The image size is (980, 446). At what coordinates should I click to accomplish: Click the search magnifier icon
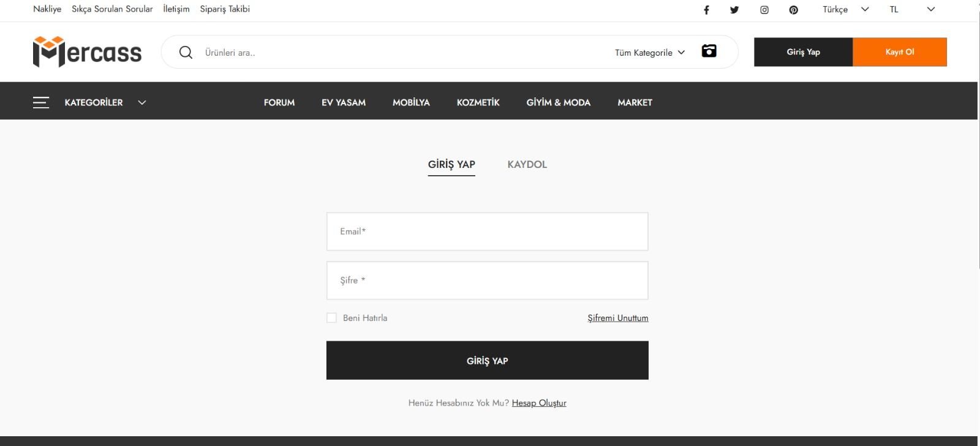coord(186,53)
